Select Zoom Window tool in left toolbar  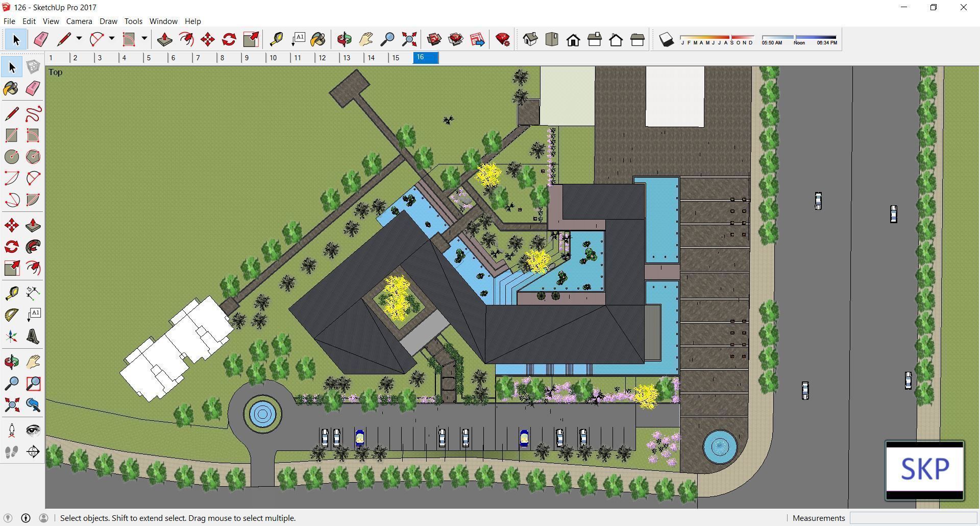pos(33,383)
